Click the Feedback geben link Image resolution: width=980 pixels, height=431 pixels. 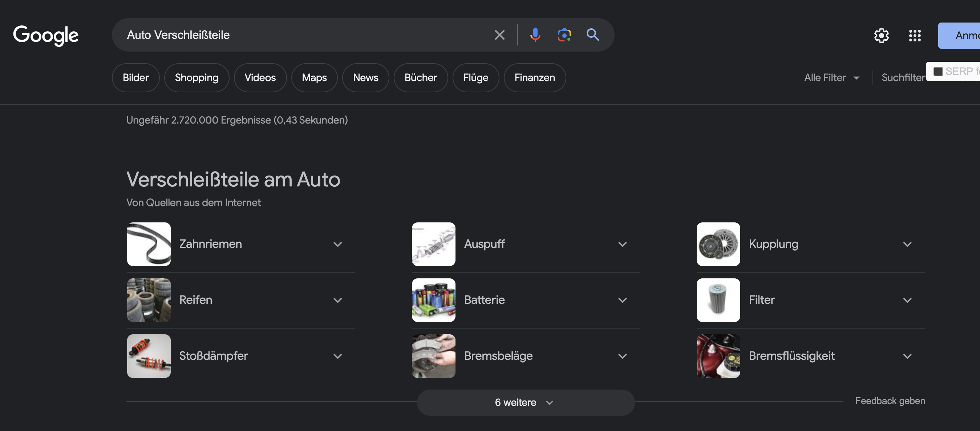click(x=890, y=400)
